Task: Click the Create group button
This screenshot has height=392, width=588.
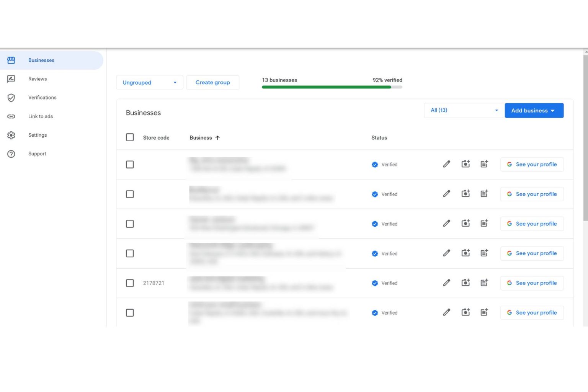Action: [213, 82]
